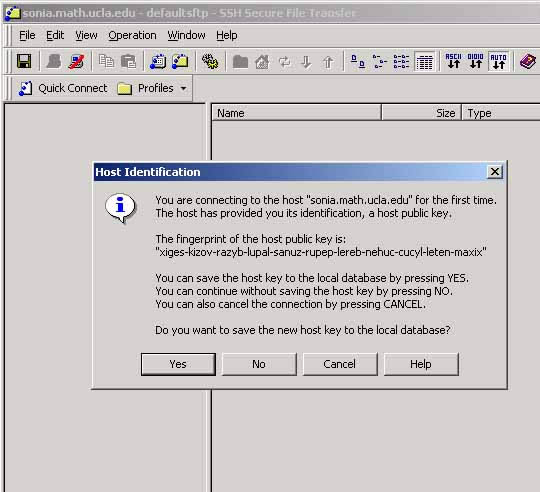The image size is (540, 492).
Task: Click the Save floppy disk icon
Action: pyautogui.click(x=24, y=62)
